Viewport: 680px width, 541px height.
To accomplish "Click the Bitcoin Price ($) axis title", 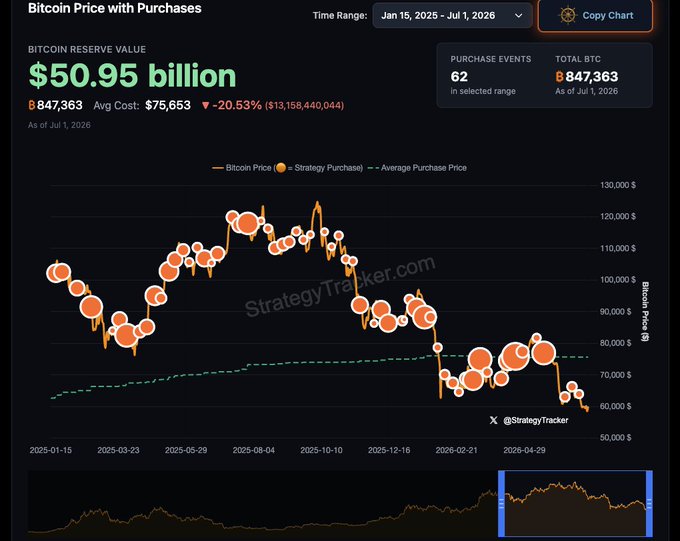I will click(645, 311).
